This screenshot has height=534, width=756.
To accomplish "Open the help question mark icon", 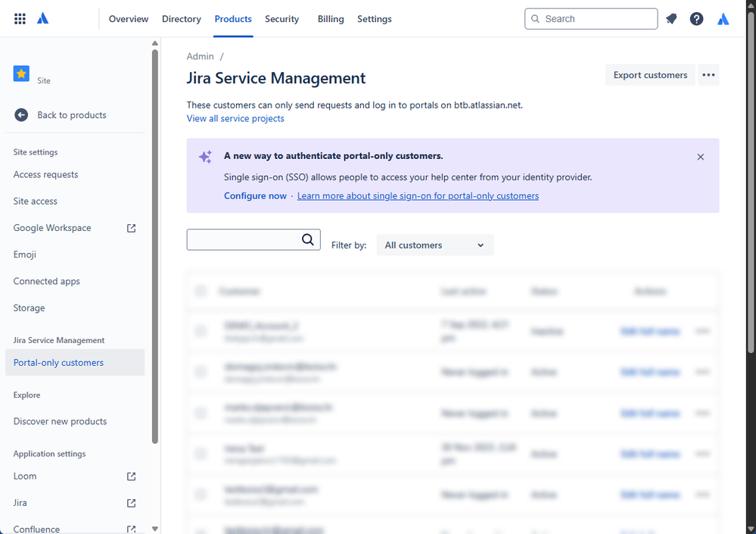I will (696, 19).
